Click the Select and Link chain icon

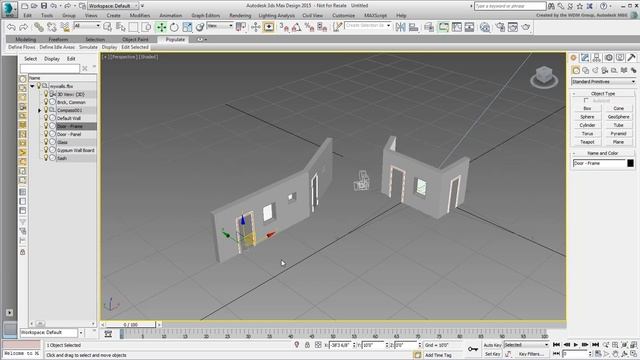pyautogui.click(x=39, y=27)
